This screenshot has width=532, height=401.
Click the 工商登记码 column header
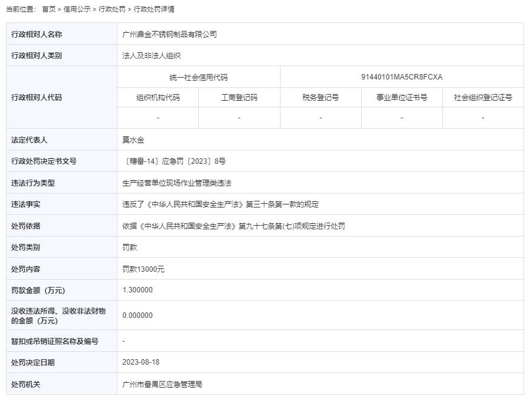tap(239, 98)
